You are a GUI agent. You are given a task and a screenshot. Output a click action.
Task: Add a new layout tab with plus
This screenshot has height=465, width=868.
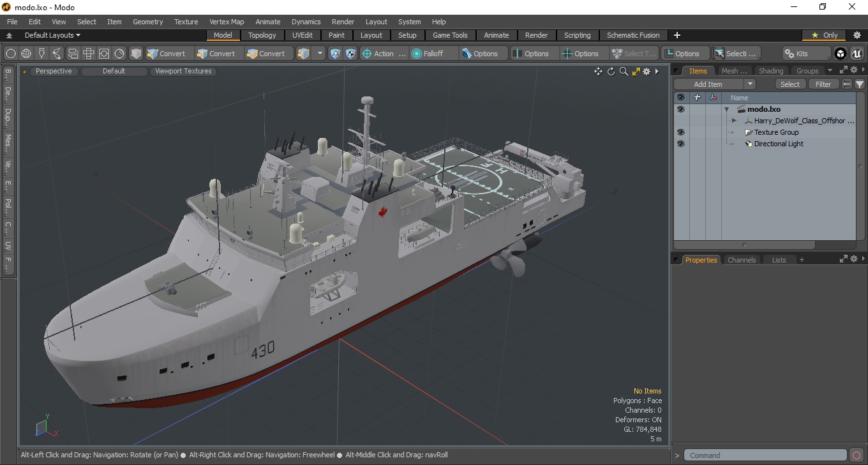coord(677,35)
